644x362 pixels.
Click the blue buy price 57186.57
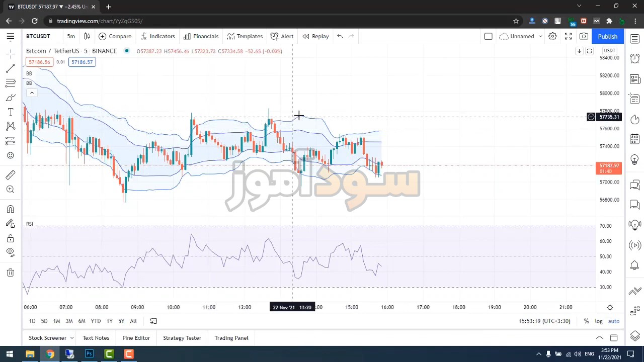(x=82, y=62)
